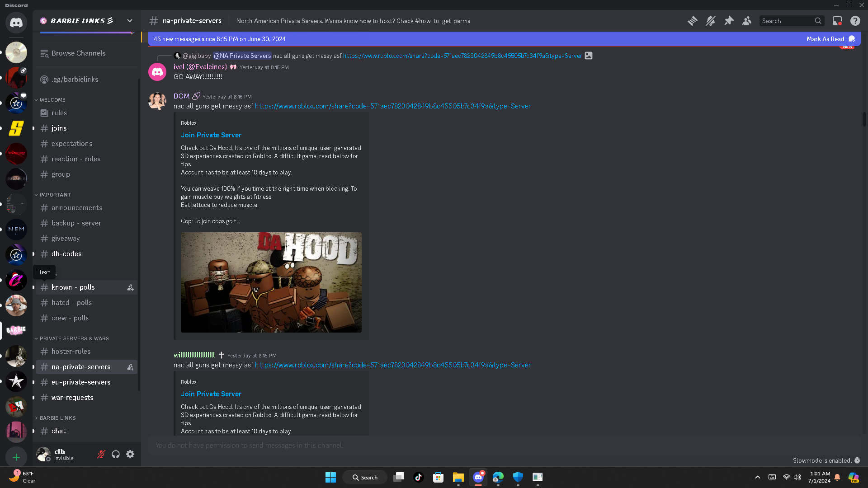This screenshot has width=868, height=488.
Task: Click Join Private Server in will's embed
Action: click(x=211, y=394)
